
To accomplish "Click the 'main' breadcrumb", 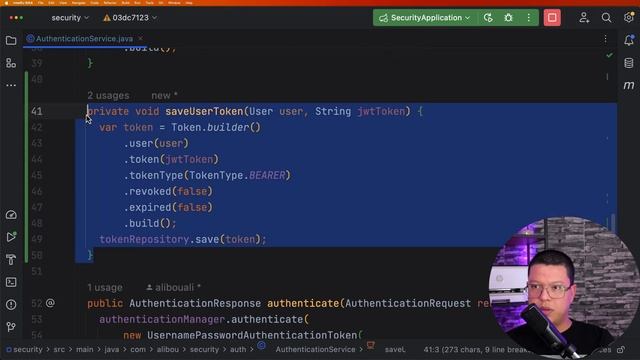I will click(x=84, y=349).
